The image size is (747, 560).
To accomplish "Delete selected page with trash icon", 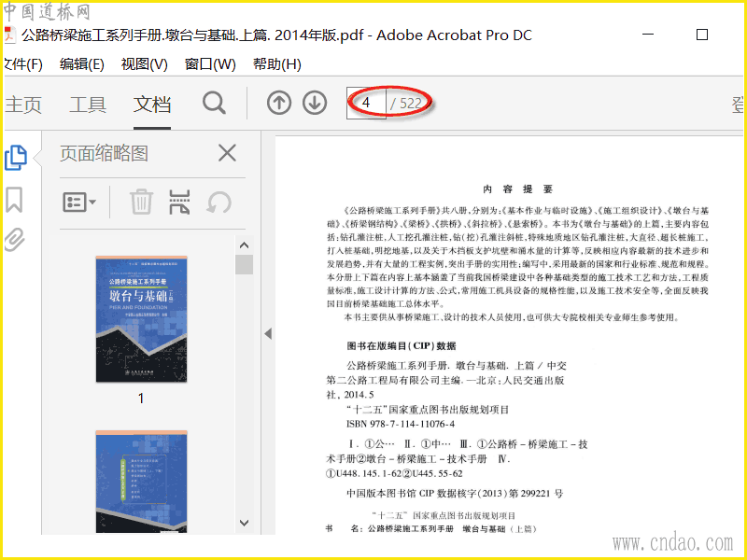I will (x=142, y=202).
